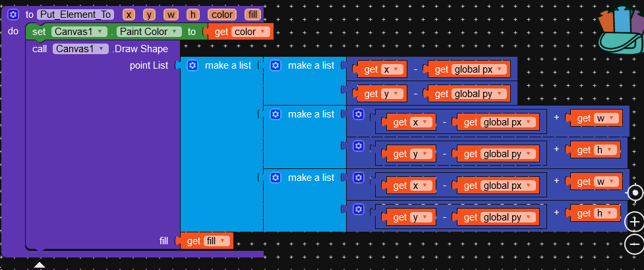Select parameter w in the procedure header

pyautogui.click(x=171, y=15)
